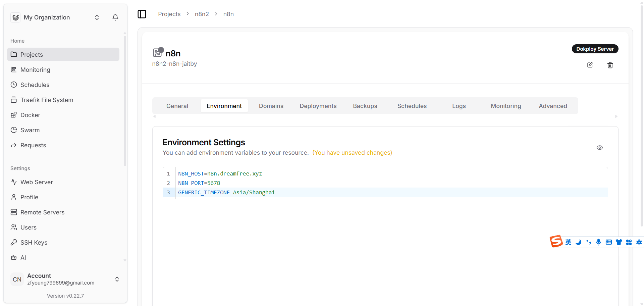Click the Sogou input method logo
This screenshot has height=306, width=644.
(556, 241)
